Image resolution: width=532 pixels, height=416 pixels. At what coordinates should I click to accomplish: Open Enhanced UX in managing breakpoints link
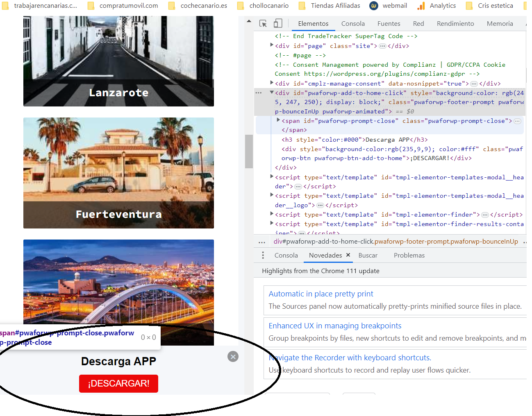tap(335, 326)
